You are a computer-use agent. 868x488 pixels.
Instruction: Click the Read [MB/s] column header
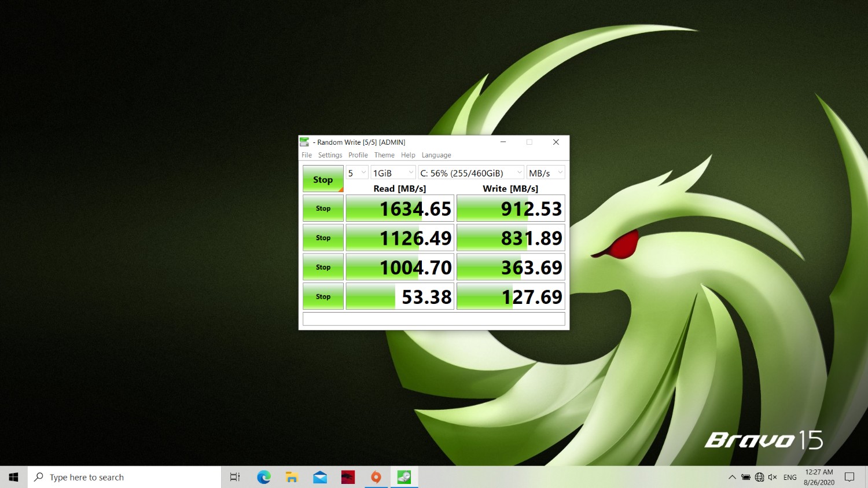pos(400,189)
